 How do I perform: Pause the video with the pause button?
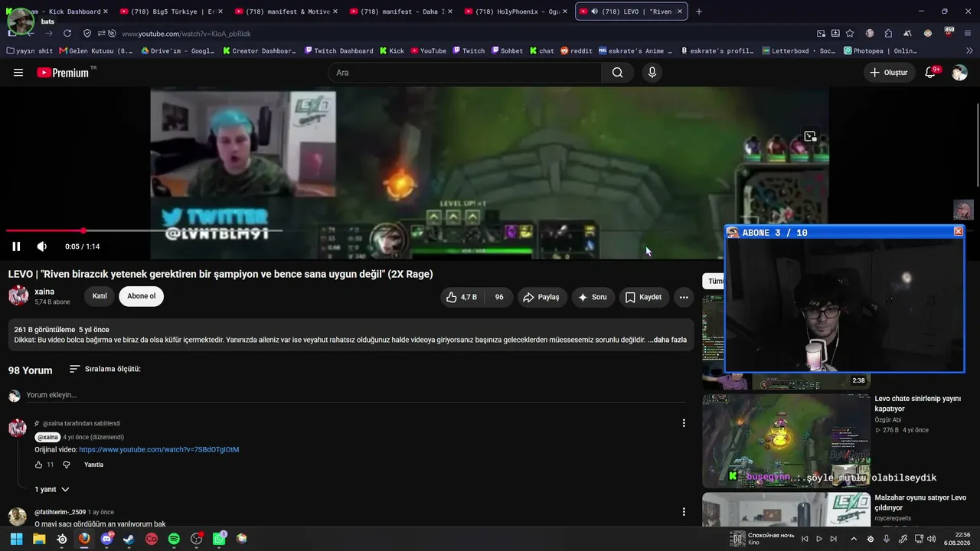pos(16,246)
